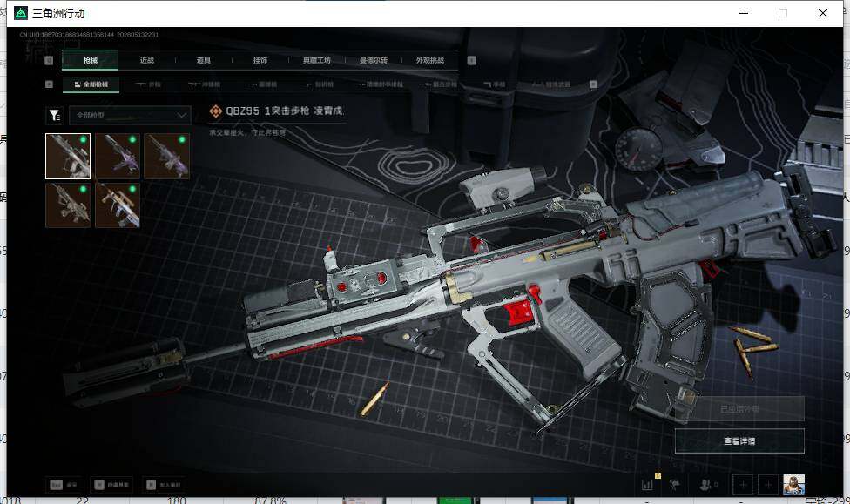
Task: Open the 挂饰 tab
Action: 260,60
